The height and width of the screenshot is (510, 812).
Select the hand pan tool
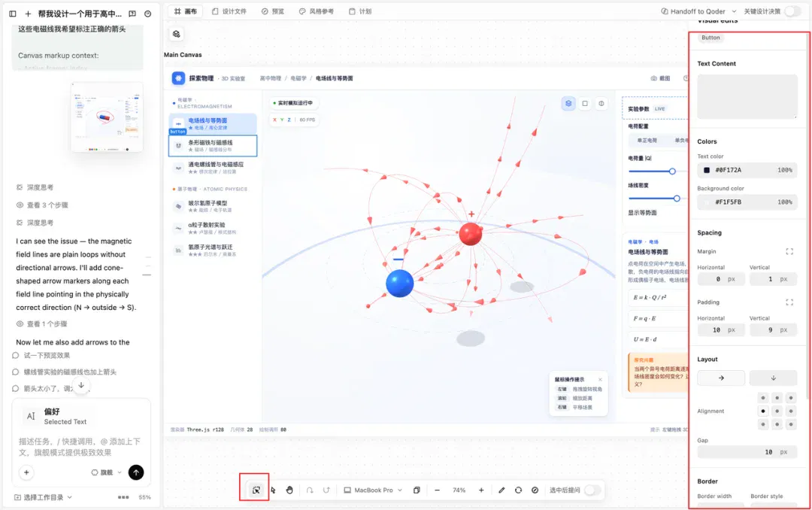[289, 490]
